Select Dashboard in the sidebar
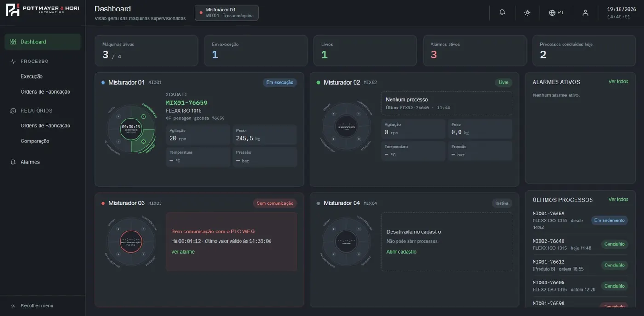This screenshot has height=316, width=644. [43, 42]
